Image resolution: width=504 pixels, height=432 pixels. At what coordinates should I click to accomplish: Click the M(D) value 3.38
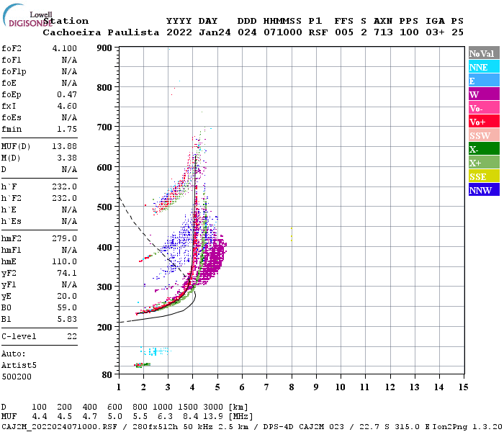point(67,158)
